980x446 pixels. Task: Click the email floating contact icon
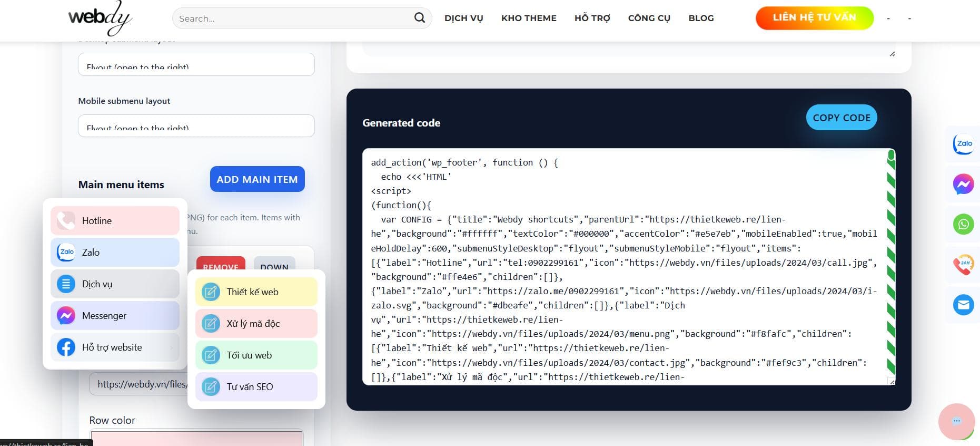point(963,305)
